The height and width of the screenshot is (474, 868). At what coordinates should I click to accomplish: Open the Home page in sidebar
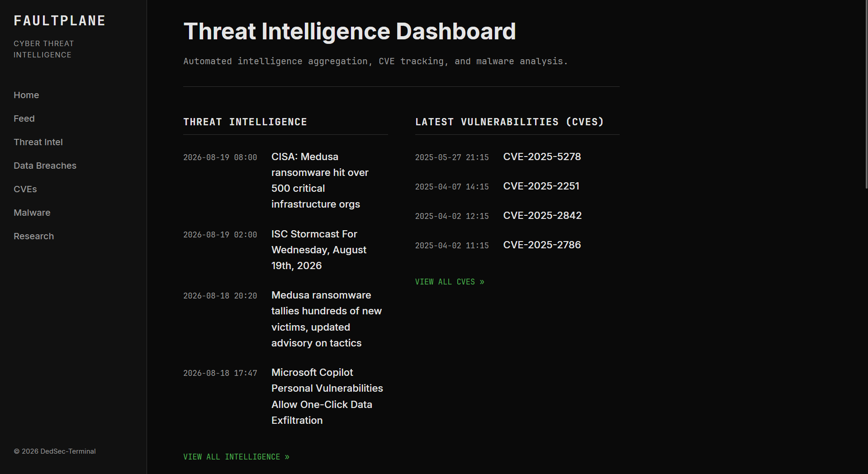pyautogui.click(x=26, y=95)
